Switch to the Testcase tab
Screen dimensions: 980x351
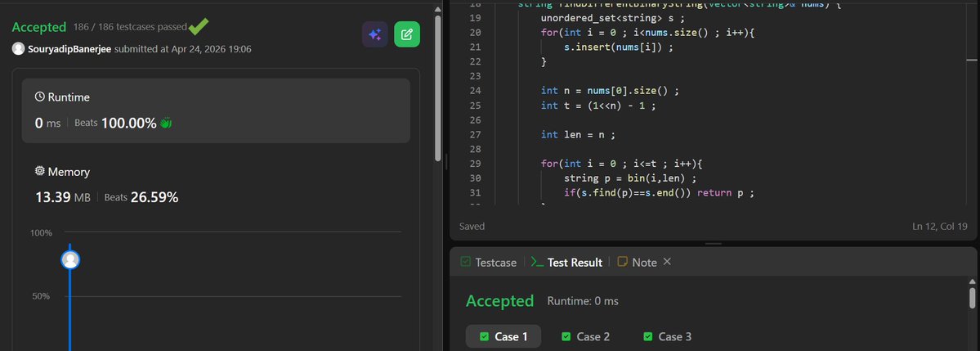488,262
